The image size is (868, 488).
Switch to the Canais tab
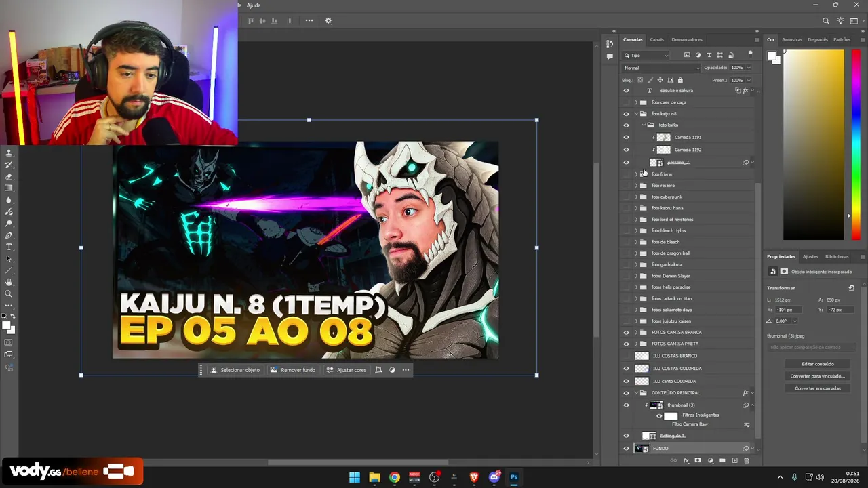tap(656, 39)
